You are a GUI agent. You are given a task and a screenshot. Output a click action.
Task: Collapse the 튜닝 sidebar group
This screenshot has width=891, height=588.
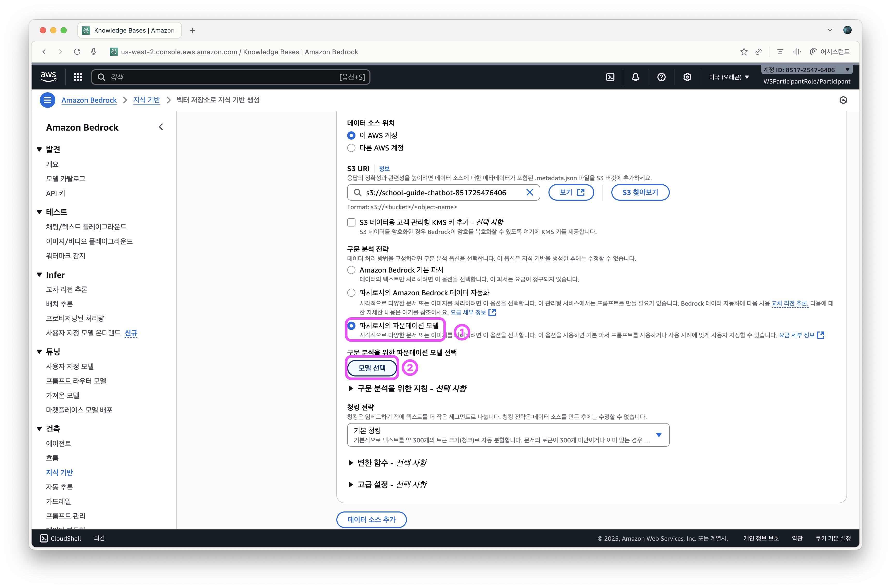click(39, 351)
